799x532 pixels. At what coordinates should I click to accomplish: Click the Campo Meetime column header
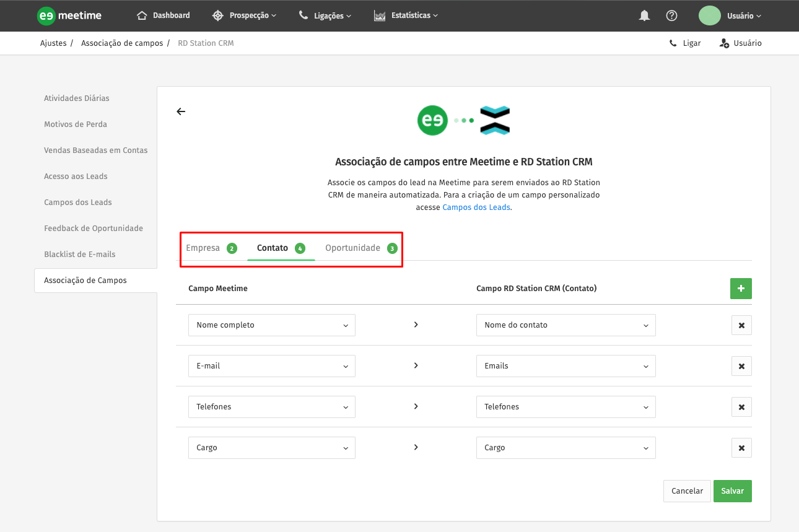pyautogui.click(x=218, y=289)
